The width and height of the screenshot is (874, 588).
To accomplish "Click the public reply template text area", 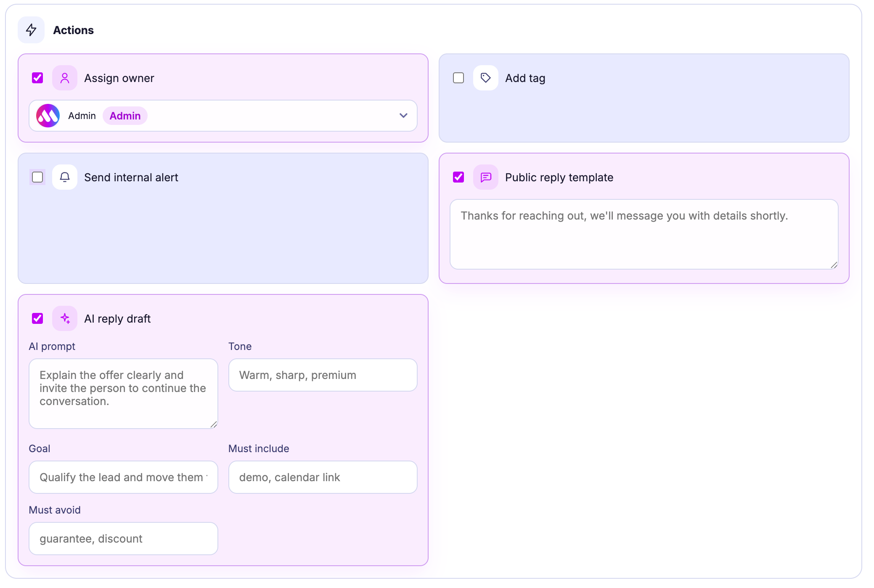I will 644,234.
